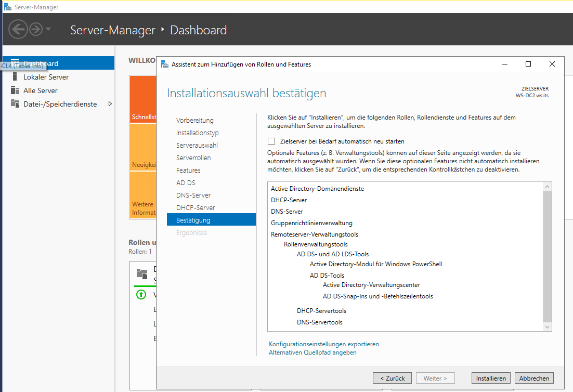Go to the AD DS wizard step

click(186, 182)
